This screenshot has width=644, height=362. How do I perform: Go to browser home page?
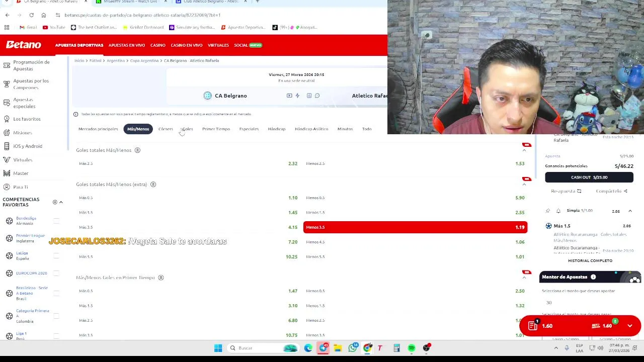pos(43,15)
